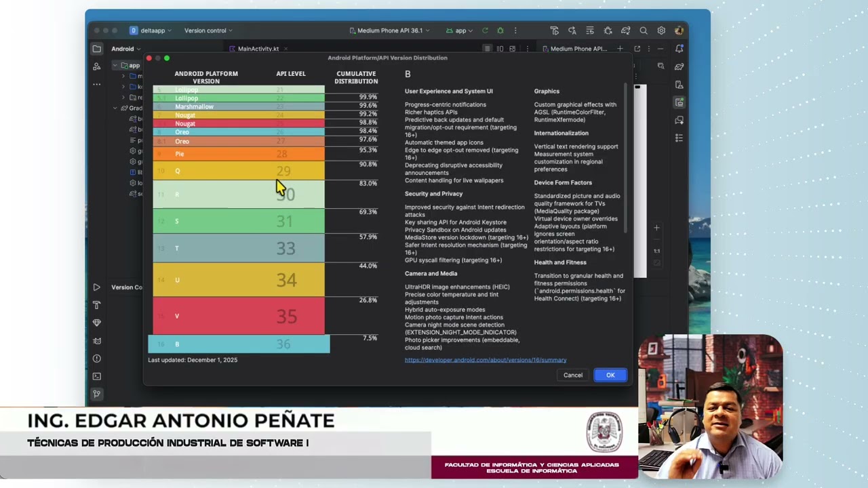Open the Build hammer icon in sidebar
The image size is (868, 488).
click(97, 305)
